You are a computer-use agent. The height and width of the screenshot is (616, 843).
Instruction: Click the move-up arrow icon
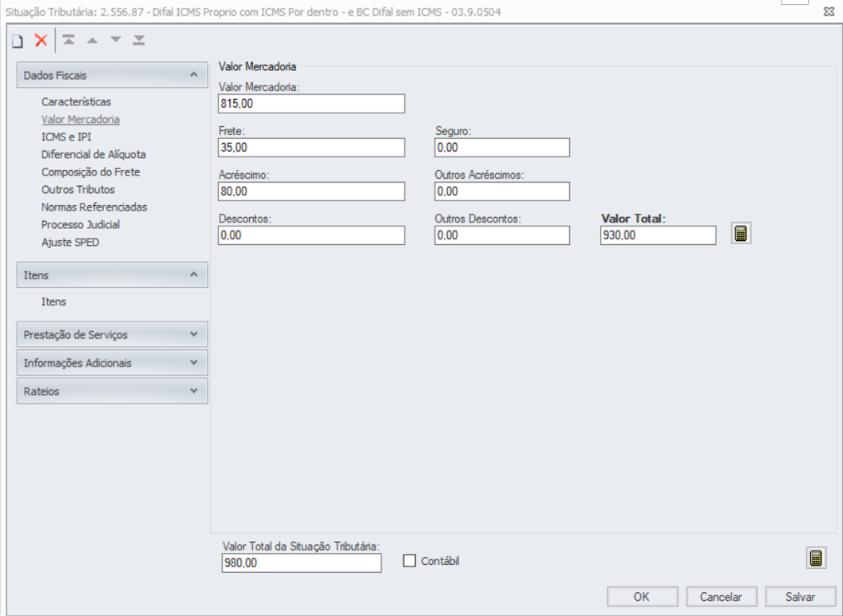point(93,41)
